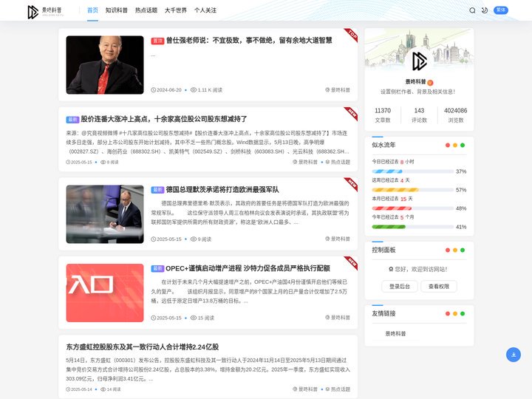
Task: Click 最新 badge on 股价连番 article
Action: (x=72, y=120)
